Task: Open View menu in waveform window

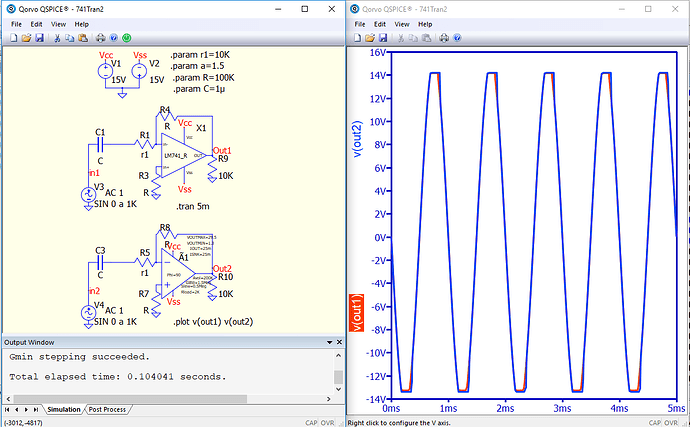Action: (402, 24)
